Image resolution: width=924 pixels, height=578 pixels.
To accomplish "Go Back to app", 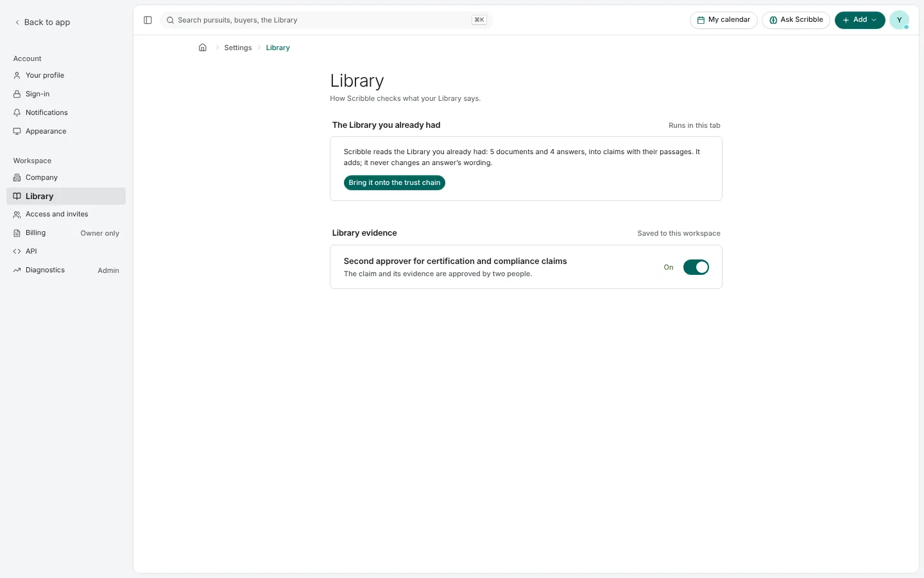I will (x=42, y=22).
